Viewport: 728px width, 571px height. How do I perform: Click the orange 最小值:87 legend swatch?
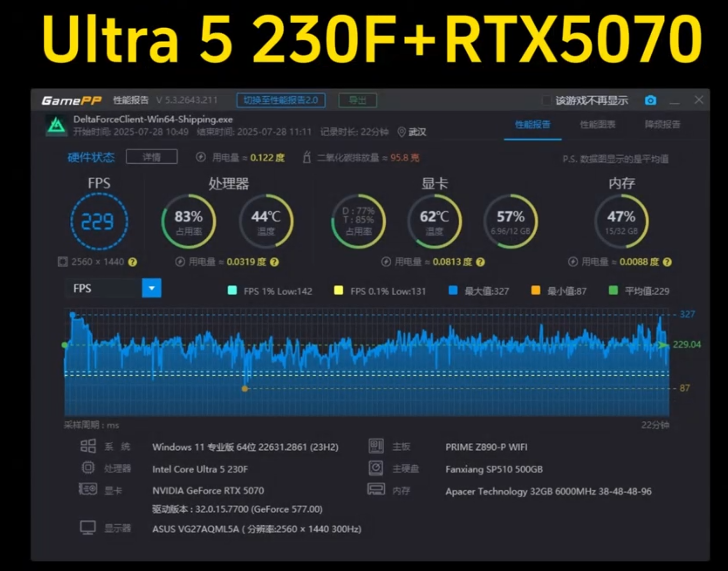(536, 290)
